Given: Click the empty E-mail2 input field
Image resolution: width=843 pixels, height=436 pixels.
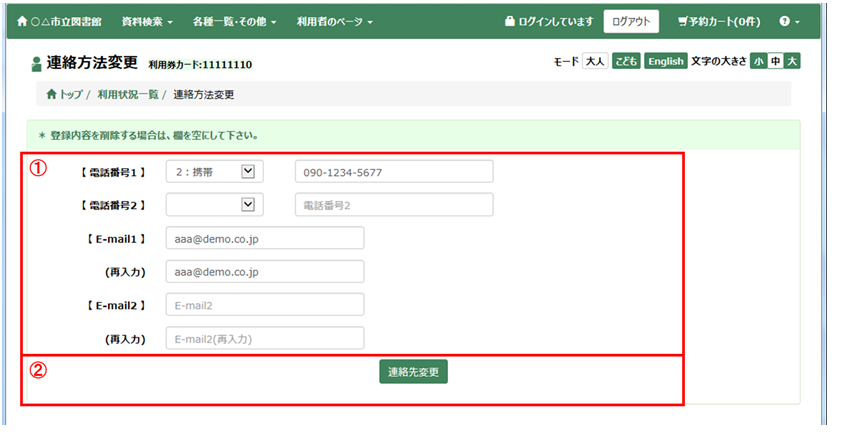Looking at the screenshot, I should [264, 305].
